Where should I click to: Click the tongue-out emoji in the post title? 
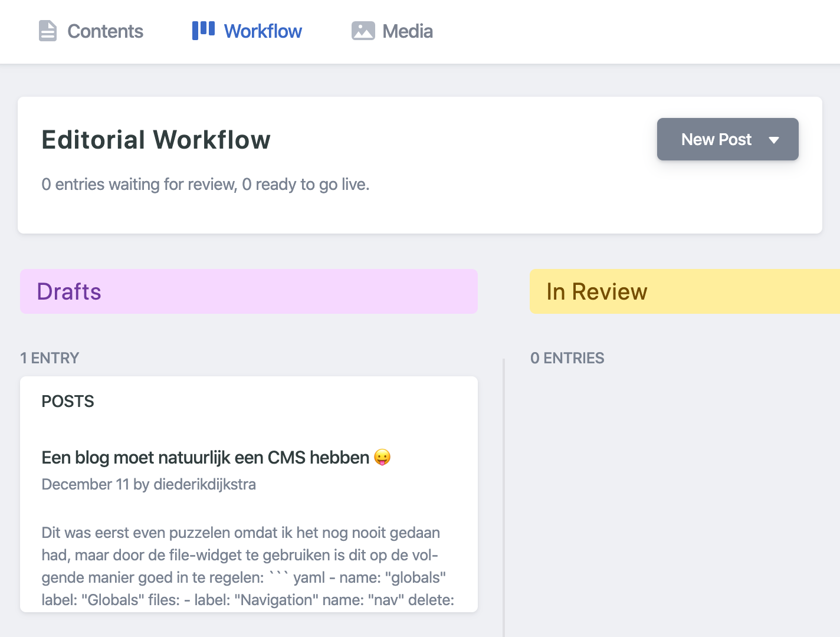[x=382, y=458]
